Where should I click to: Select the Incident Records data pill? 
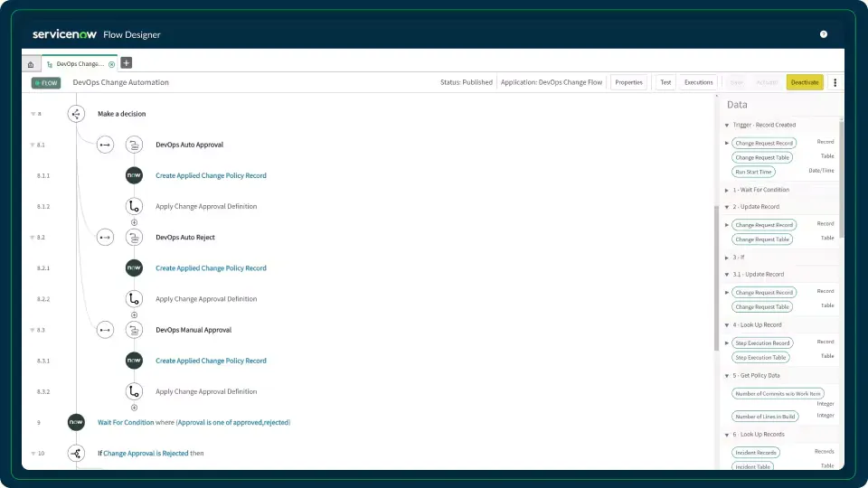(756, 453)
